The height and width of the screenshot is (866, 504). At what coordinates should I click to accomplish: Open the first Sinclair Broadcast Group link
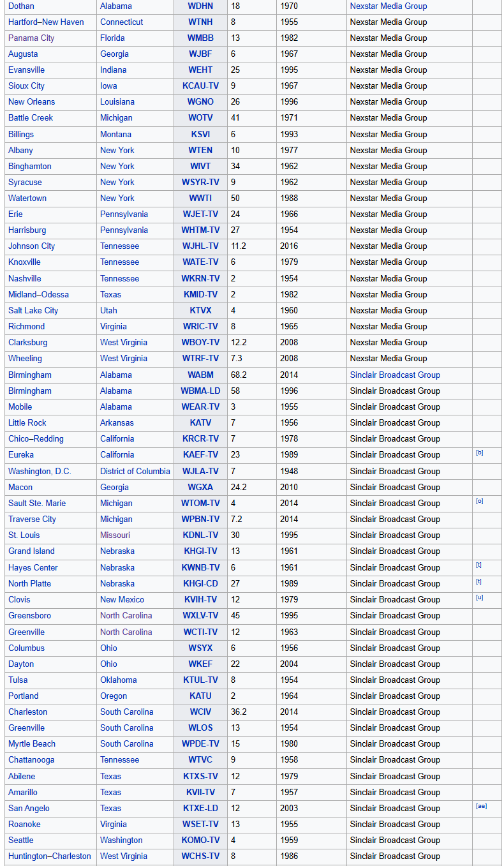click(x=395, y=375)
